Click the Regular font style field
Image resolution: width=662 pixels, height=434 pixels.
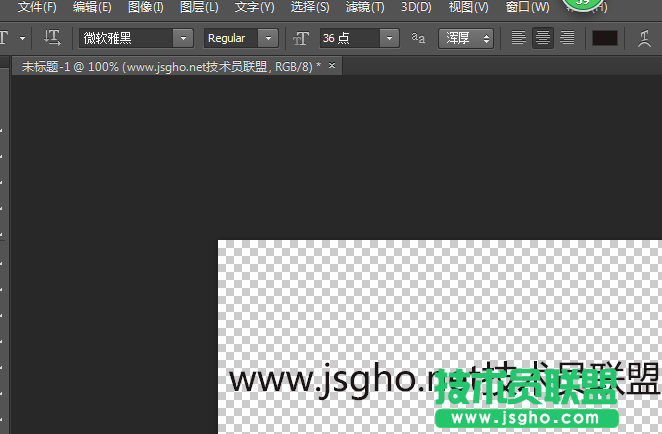[231, 38]
